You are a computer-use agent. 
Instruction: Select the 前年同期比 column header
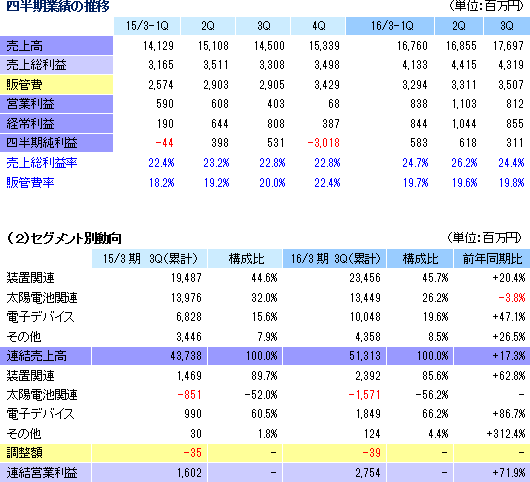pos(492,259)
